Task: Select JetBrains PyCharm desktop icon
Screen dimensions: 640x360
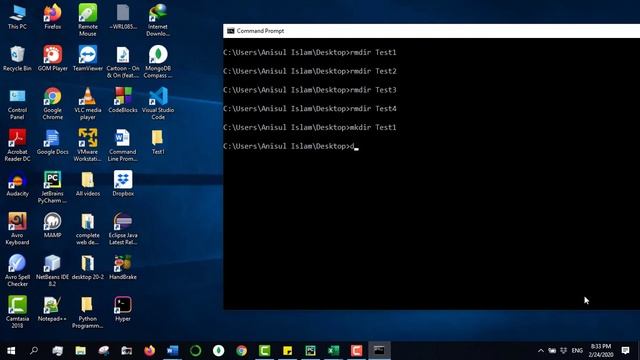Action: click(x=53, y=187)
